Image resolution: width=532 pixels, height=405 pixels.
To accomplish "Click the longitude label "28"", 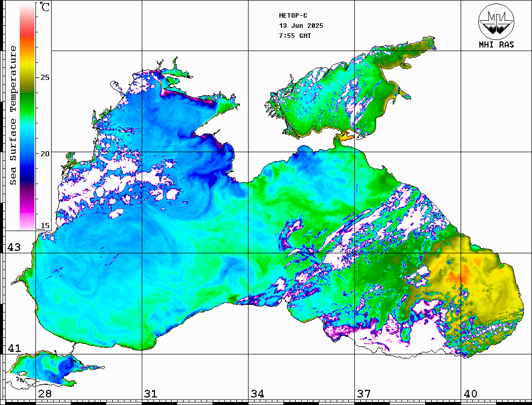I will [45, 393].
